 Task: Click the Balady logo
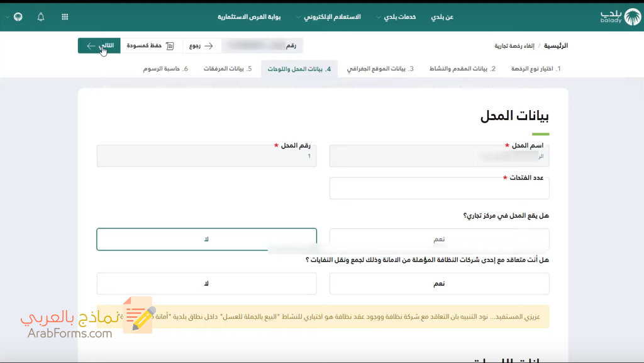[619, 15]
